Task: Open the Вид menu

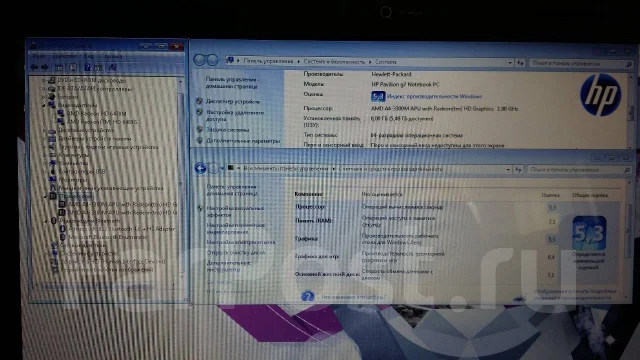Action: (x=89, y=56)
